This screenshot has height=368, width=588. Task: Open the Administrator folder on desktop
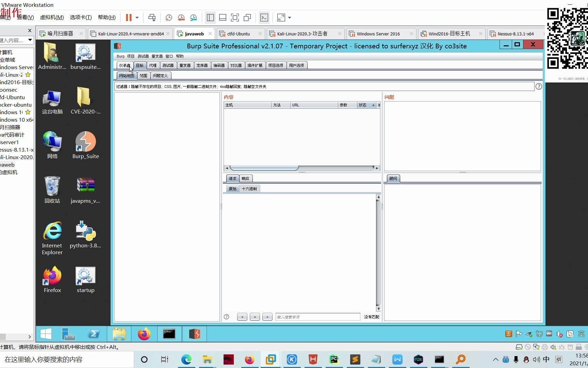point(52,57)
